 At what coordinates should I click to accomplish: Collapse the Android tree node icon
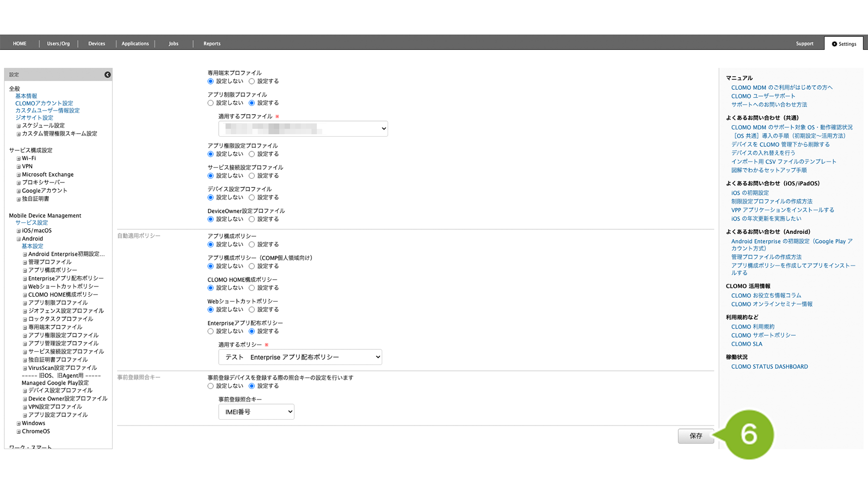[19, 239]
